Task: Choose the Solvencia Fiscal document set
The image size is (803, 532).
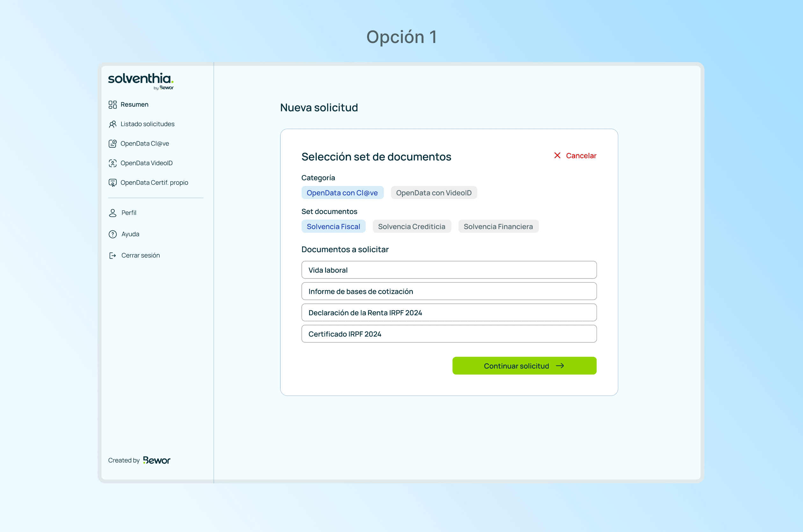Action: click(333, 226)
